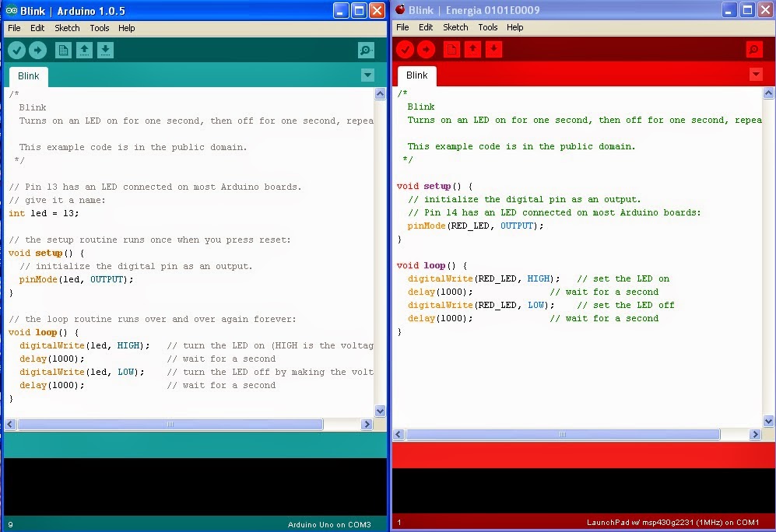
Task: Open a sketch using Energia Open icon
Action: 472,49
